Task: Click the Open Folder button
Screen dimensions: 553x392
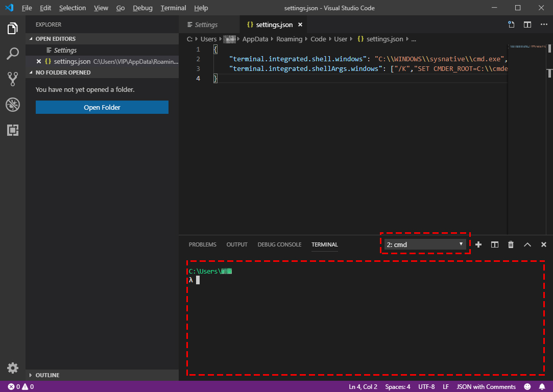Action: click(102, 107)
